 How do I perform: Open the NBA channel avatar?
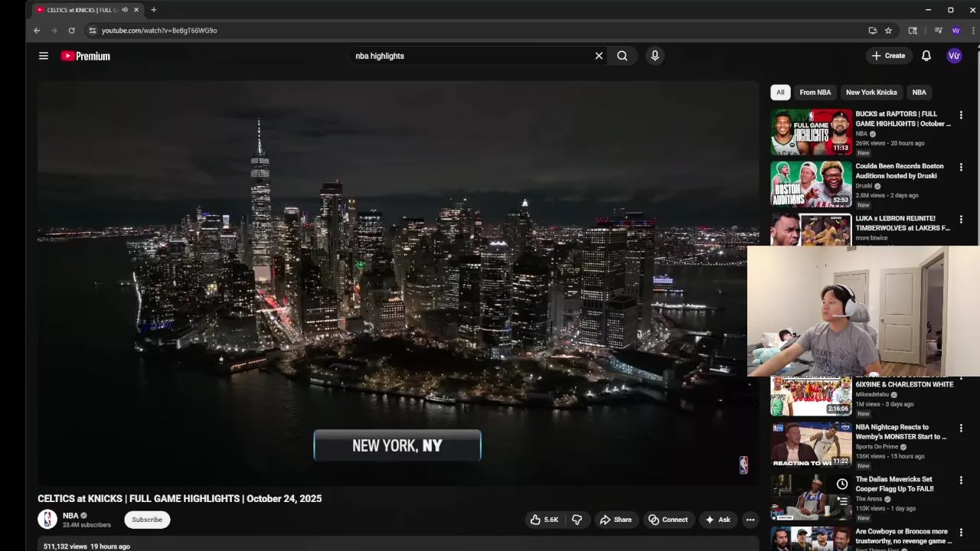pos(47,520)
